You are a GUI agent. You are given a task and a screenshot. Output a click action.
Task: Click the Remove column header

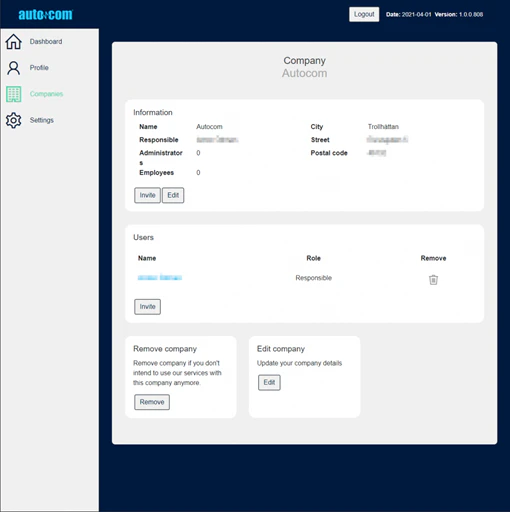pyautogui.click(x=433, y=258)
